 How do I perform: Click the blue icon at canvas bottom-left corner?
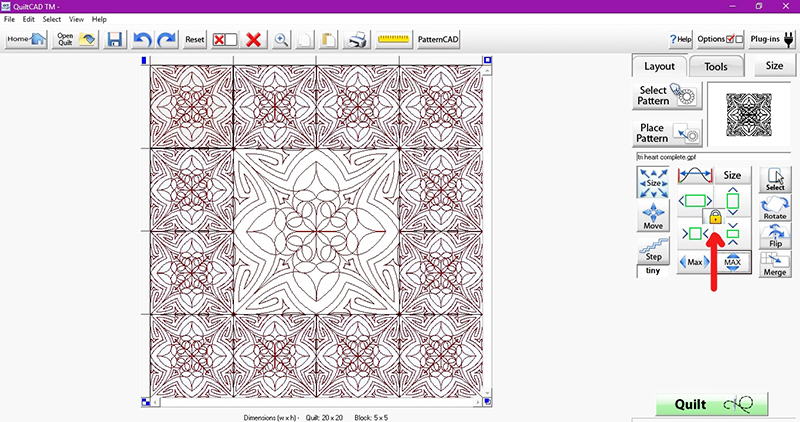coord(145,402)
